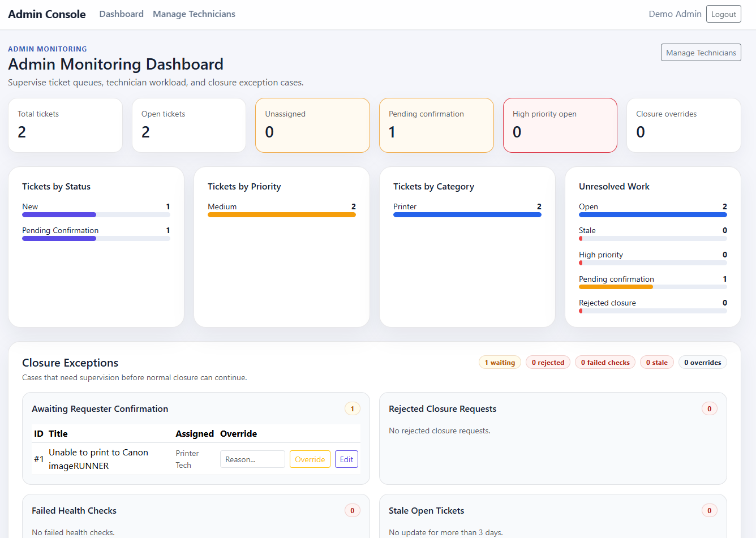Click the Open bar in Unresolved Work

(x=653, y=215)
